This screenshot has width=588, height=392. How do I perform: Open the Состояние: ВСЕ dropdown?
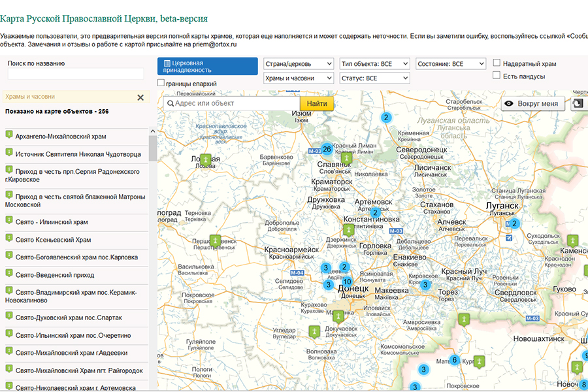451,64
